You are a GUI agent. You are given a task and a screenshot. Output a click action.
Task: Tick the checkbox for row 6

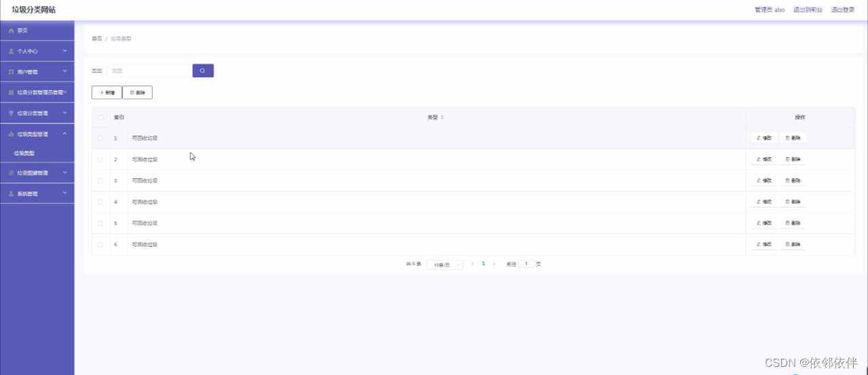(x=101, y=244)
